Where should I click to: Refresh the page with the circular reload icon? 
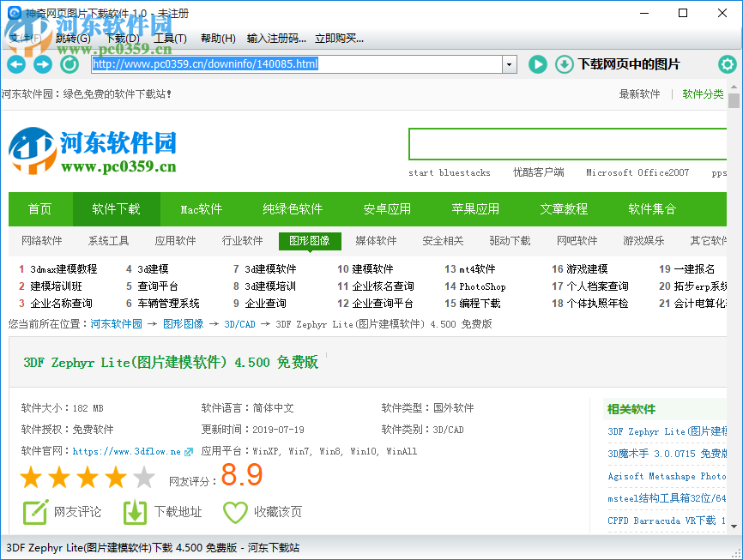point(69,64)
